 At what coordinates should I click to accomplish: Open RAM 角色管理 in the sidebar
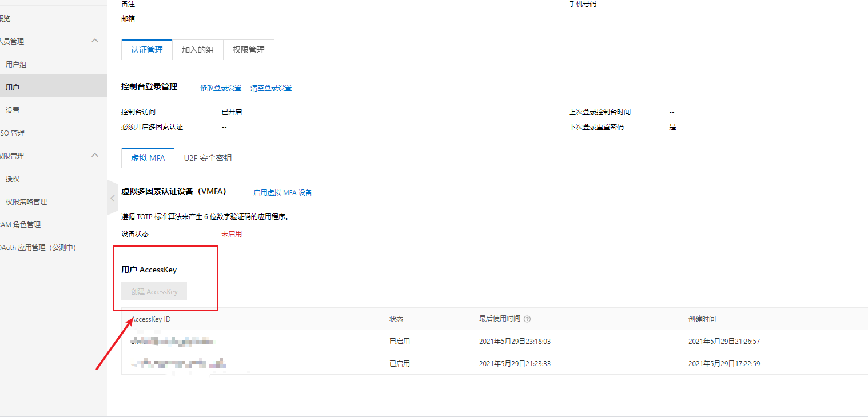pyautogui.click(x=21, y=225)
